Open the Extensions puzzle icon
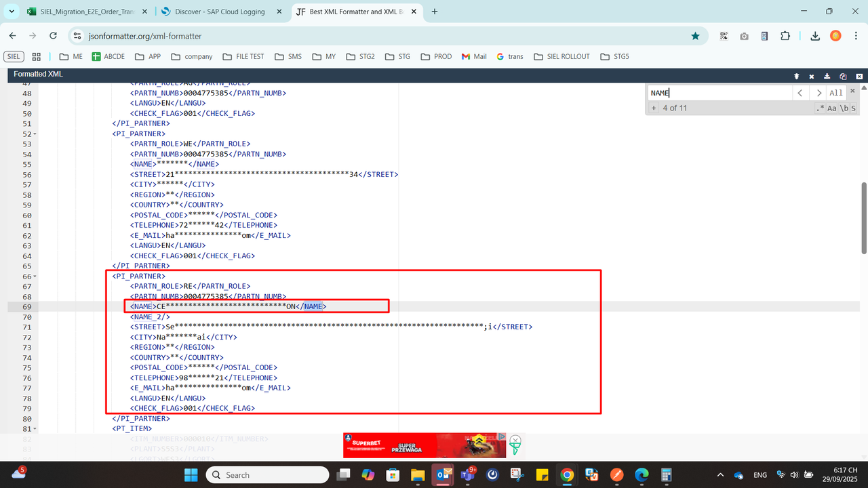 tap(785, 36)
